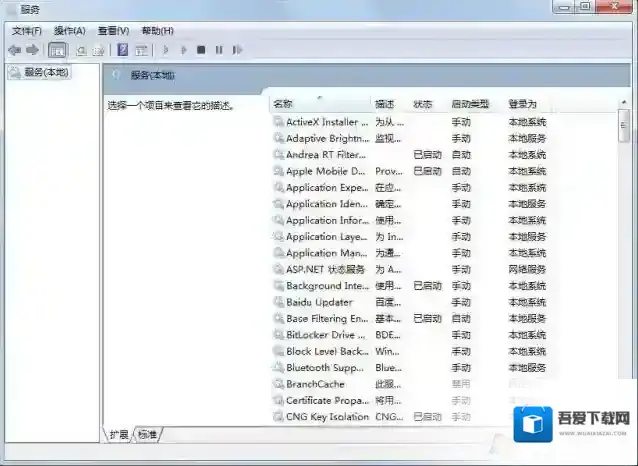
Task: Open the 操作(A) menu
Action: [70, 31]
